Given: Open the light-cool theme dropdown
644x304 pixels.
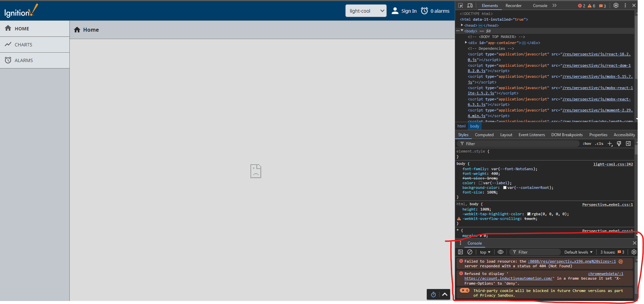Looking at the screenshot, I should [366, 11].
